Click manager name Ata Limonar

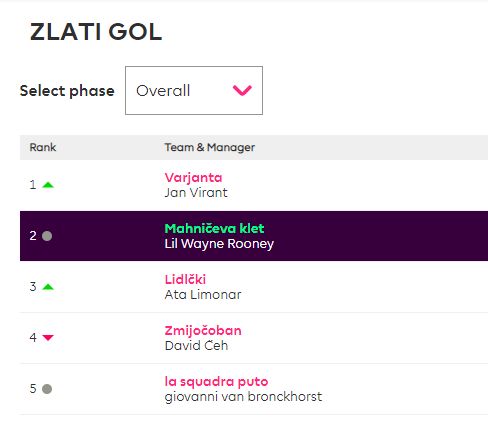[x=203, y=295]
